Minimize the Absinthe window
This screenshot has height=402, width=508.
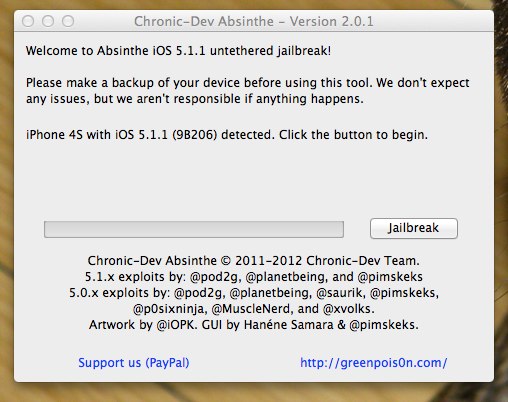[48, 21]
